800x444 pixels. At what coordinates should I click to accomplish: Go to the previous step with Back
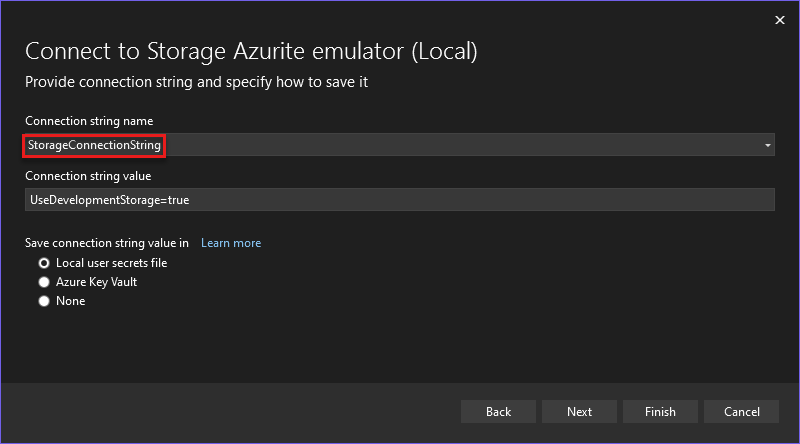point(498,411)
